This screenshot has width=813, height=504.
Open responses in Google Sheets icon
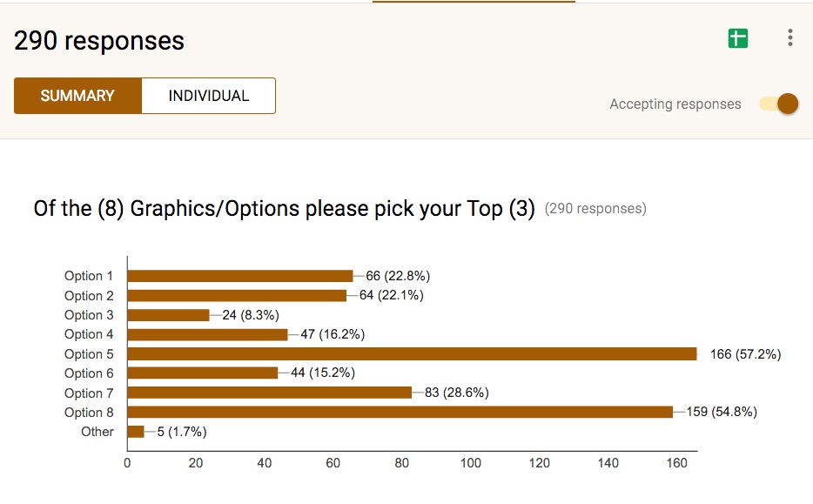point(738,37)
